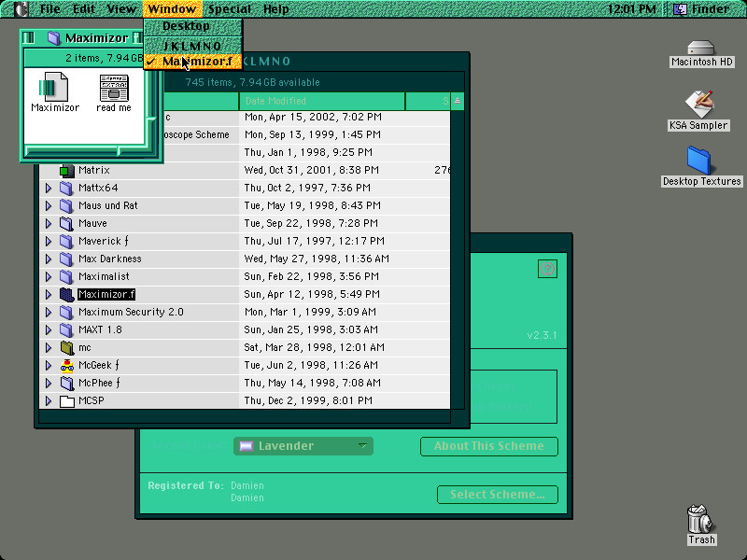Click the Max Darkness folder icon

coord(66,259)
